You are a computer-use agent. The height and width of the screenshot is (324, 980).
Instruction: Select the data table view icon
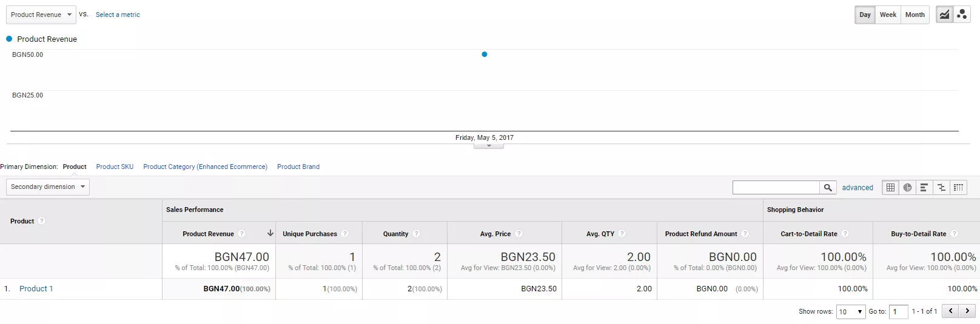890,188
